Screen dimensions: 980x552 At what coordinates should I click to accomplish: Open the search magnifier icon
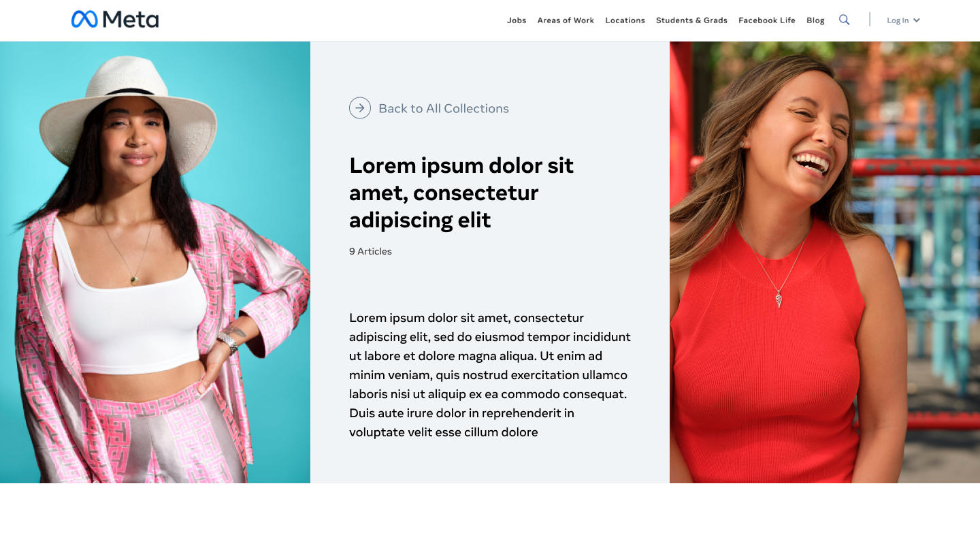[844, 20]
